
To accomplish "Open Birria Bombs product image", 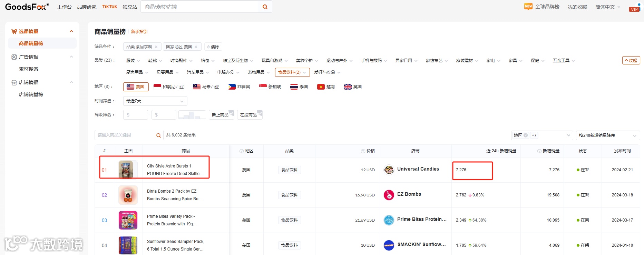I will 128,195.
